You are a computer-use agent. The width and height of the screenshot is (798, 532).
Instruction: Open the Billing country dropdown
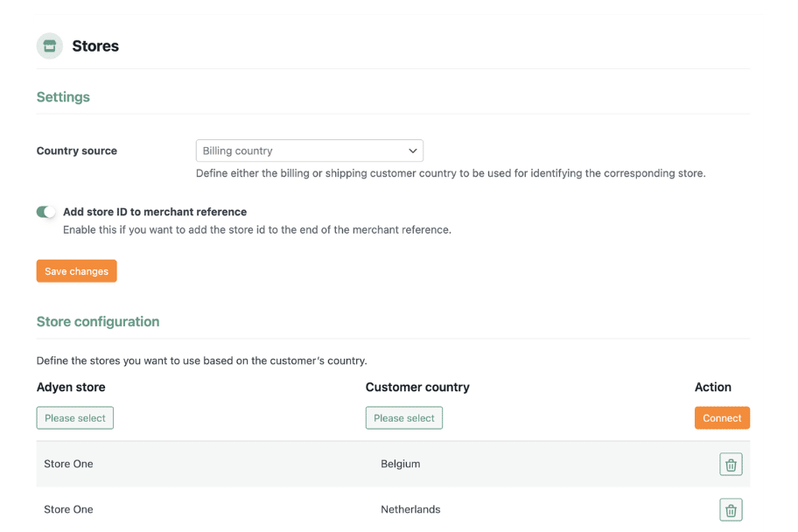[309, 150]
